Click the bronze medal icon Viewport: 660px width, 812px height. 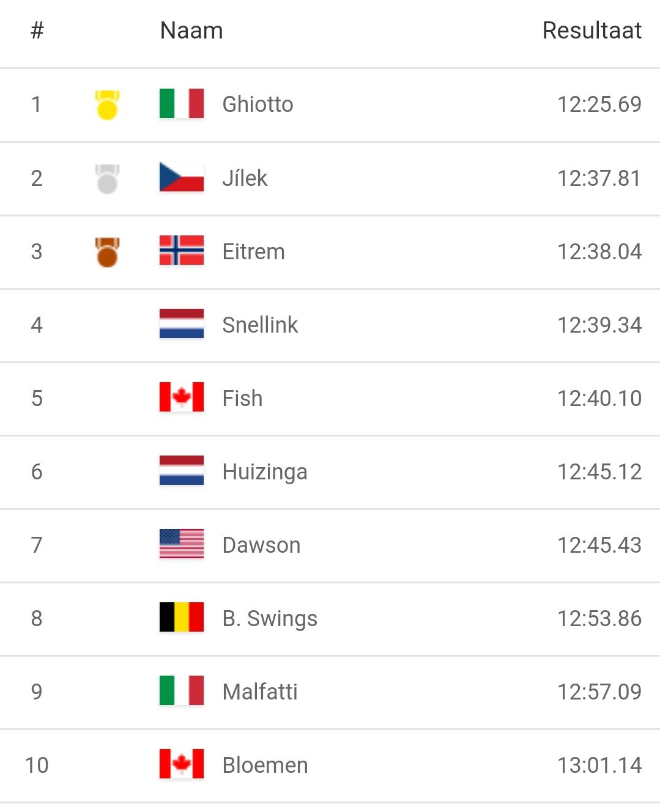coord(107,252)
